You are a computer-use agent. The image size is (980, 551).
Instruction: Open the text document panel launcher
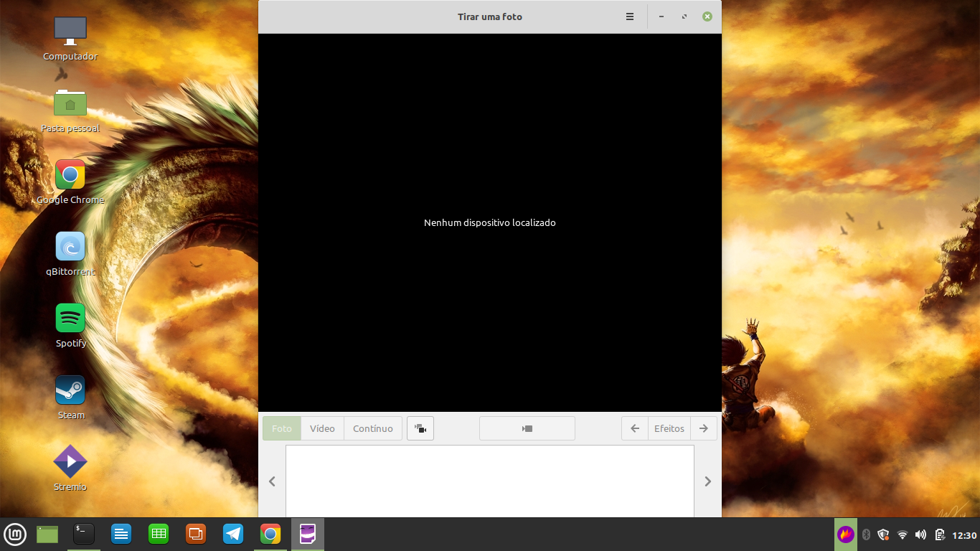(x=121, y=534)
